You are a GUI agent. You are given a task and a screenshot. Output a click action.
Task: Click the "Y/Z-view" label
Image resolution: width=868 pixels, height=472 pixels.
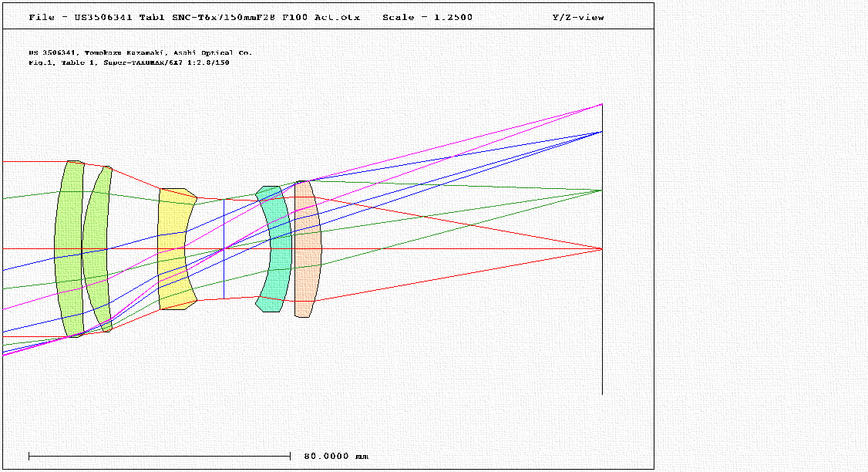click(578, 17)
